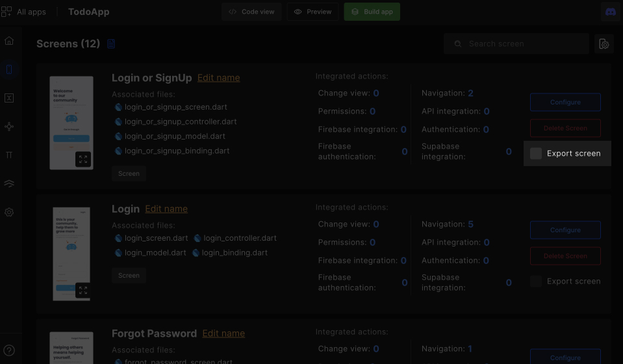Check Export screen for Login
This screenshot has width=623, height=364.
(x=535, y=281)
